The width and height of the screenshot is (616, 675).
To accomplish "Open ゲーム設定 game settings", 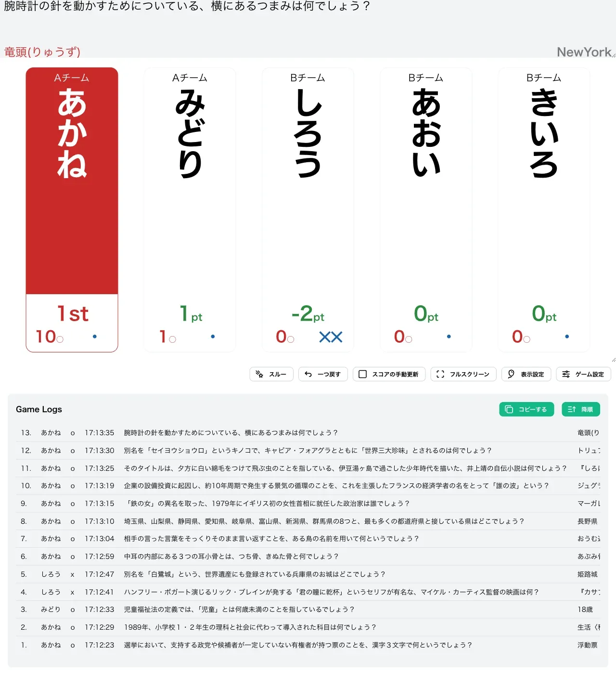I will tap(583, 374).
